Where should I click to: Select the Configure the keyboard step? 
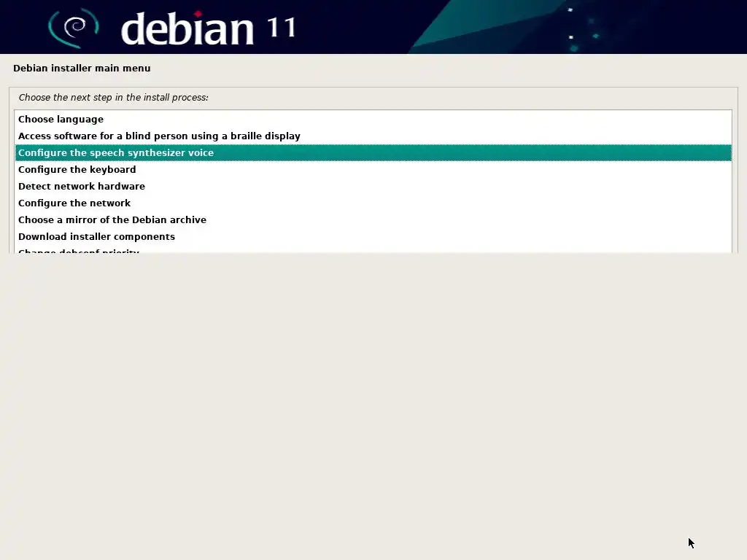click(373, 169)
